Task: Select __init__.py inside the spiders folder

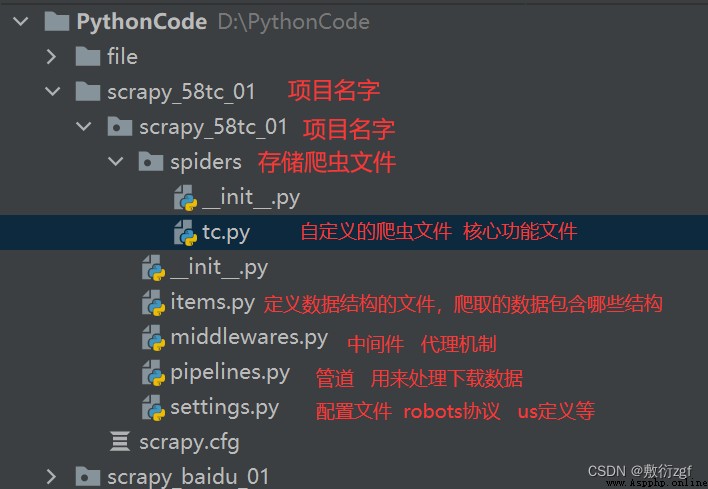Action: click(x=251, y=198)
